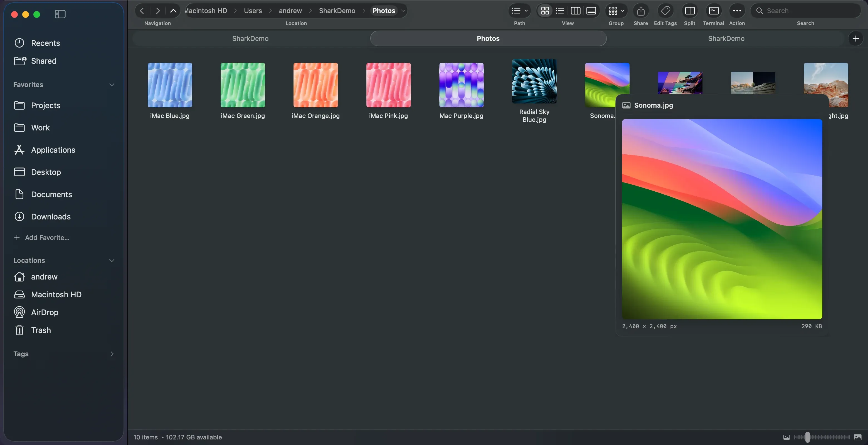
Task: Open Photos path segment dropdown chevron
Action: pyautogui.click(x=403, y=11)
